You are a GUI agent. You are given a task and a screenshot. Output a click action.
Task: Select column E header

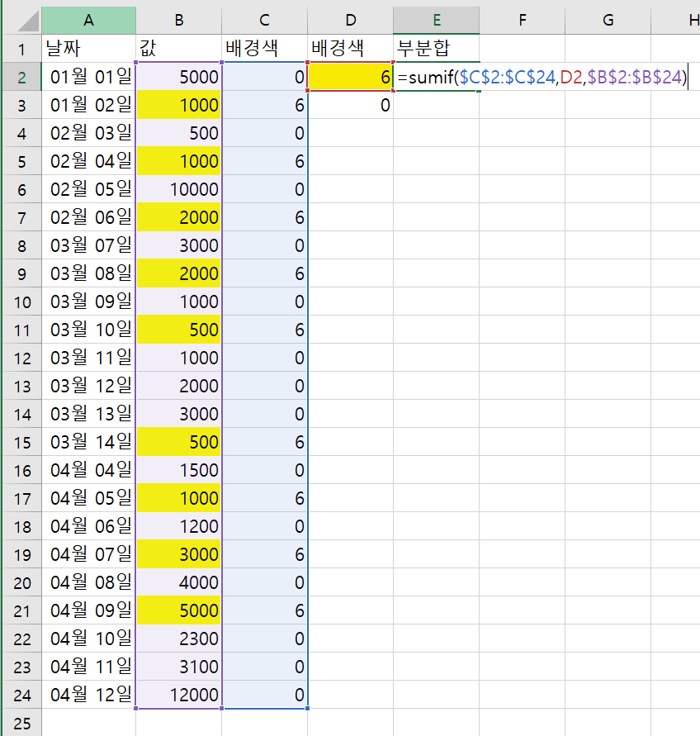pyautogui.click(x=437, y=21)
